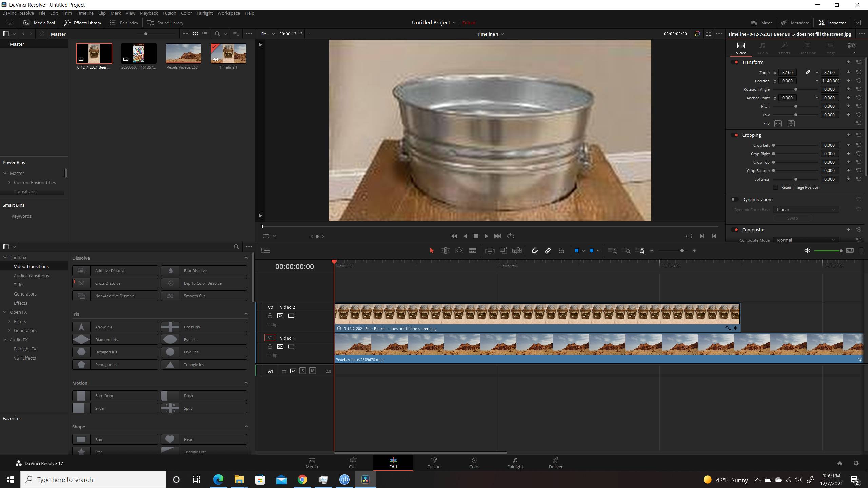Toggle Composite section enable checkbox
868x488 pixels.
pos(736,229)
